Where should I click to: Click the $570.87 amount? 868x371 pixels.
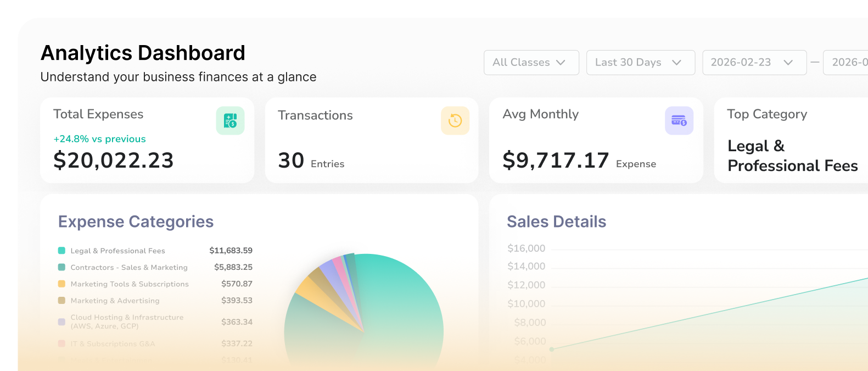237,284
